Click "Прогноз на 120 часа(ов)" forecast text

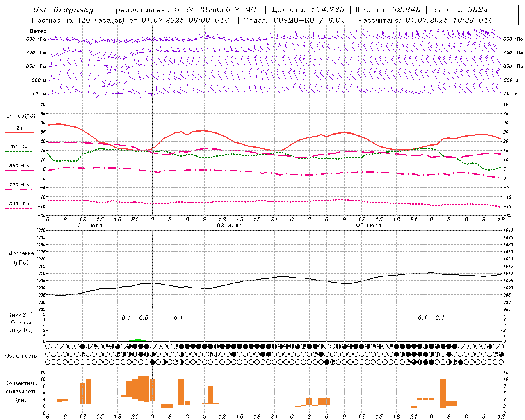79,20
